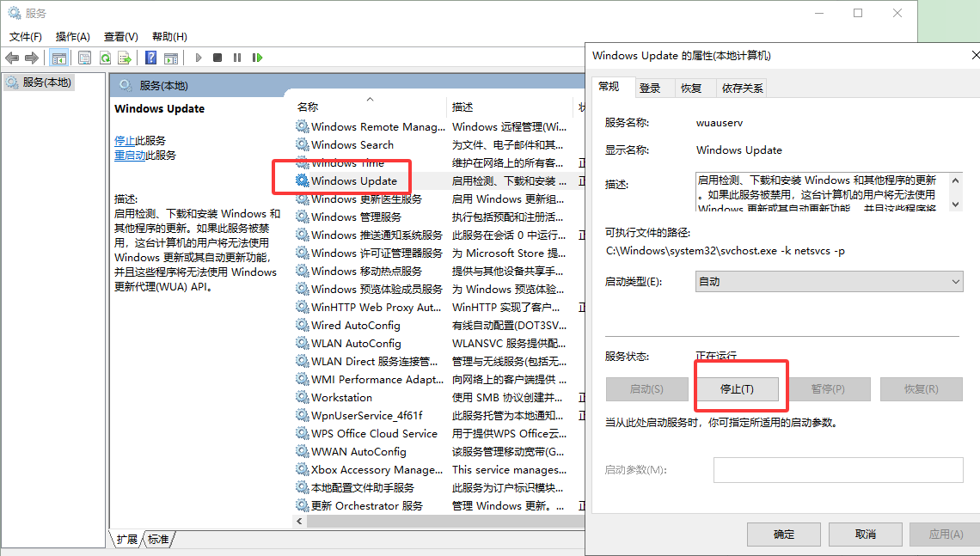The height and width of the screenshot is (556, 980).
Task: Click the service name value wuauserv
Action: (x=720, y=123)
